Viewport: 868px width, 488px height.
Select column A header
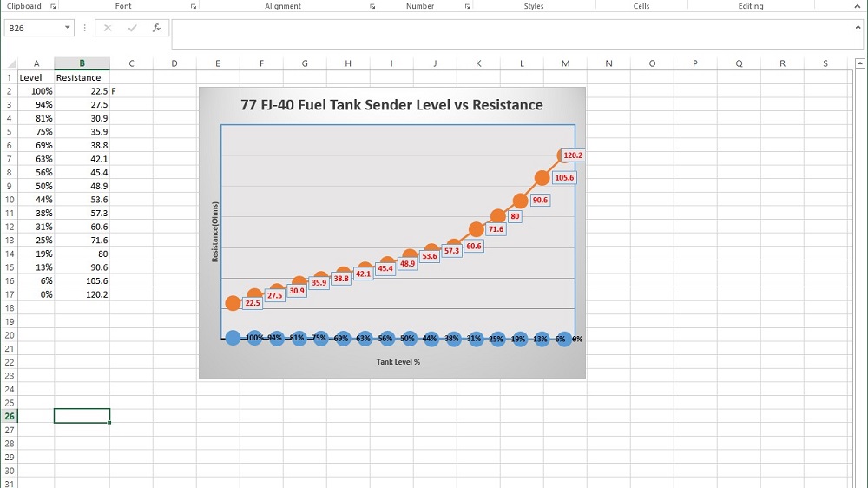point(36,63)
